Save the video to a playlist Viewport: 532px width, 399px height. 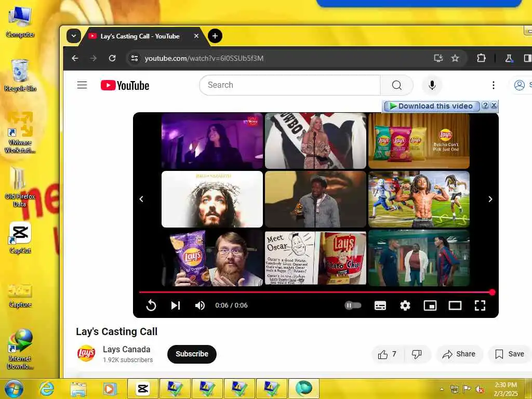(x=509, y=354)
